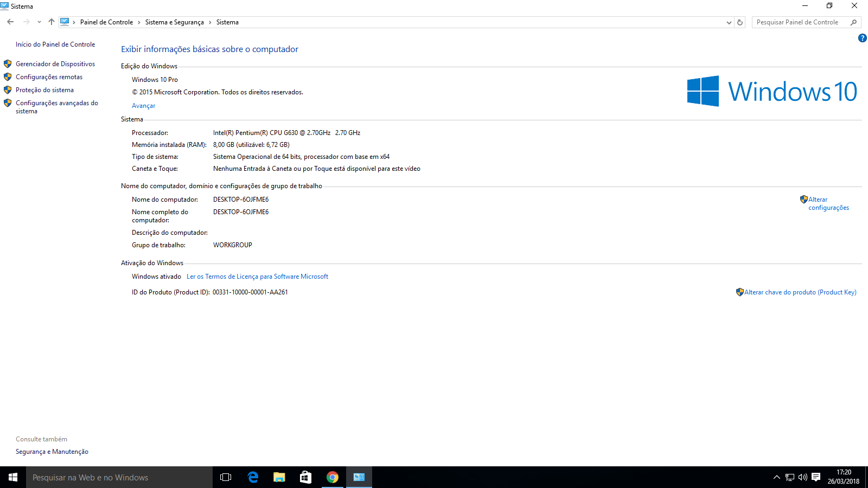Select Windows 10 Pro edition text
The height and width of the screenshot is (488, 868).
pyautogui.click(x=155, y=80)
